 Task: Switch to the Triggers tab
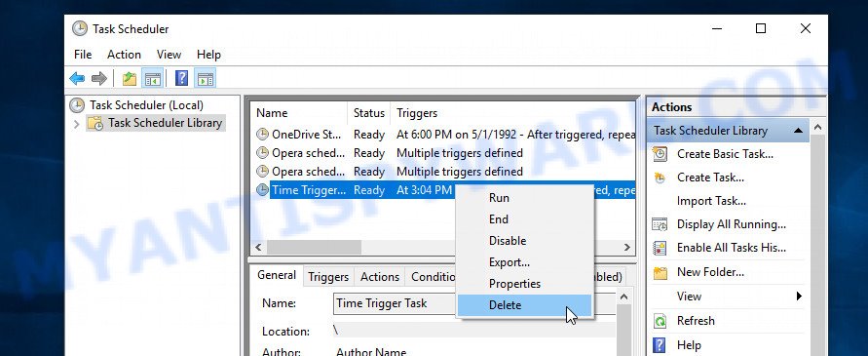point(328,277)
